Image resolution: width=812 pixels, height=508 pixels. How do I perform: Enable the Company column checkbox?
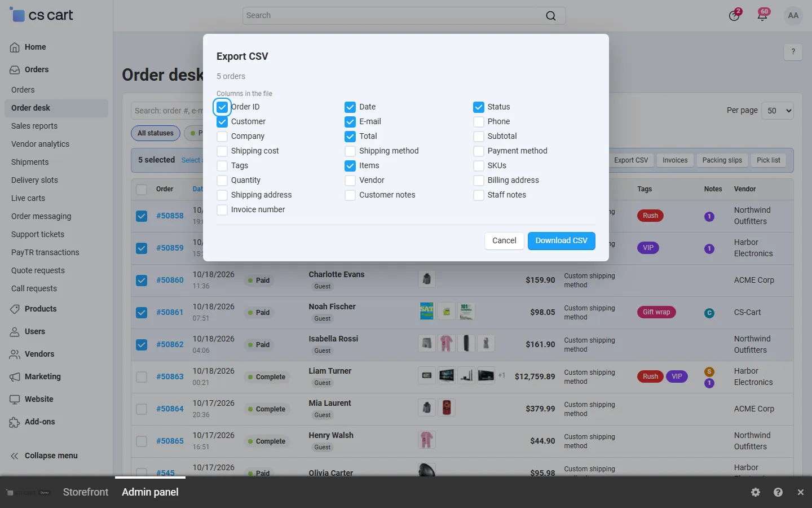click(222, 136)
